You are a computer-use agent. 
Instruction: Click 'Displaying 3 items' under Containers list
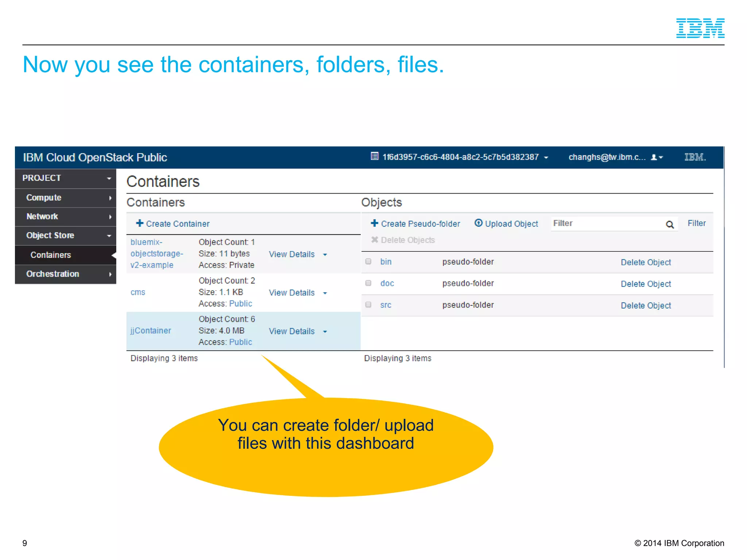pos(164,358)
